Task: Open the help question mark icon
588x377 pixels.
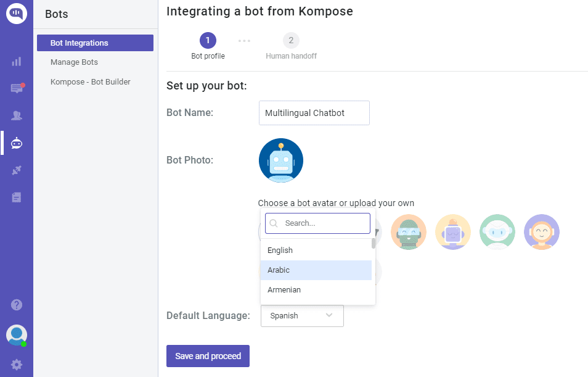Action: (17, 305)
